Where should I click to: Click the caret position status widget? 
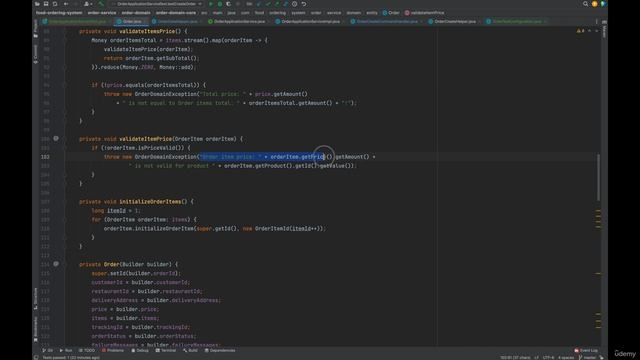coord(516,358)
